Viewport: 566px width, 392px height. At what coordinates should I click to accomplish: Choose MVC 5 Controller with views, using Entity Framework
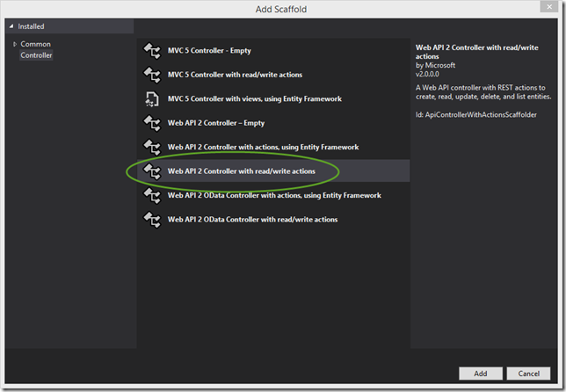(273, 99)
